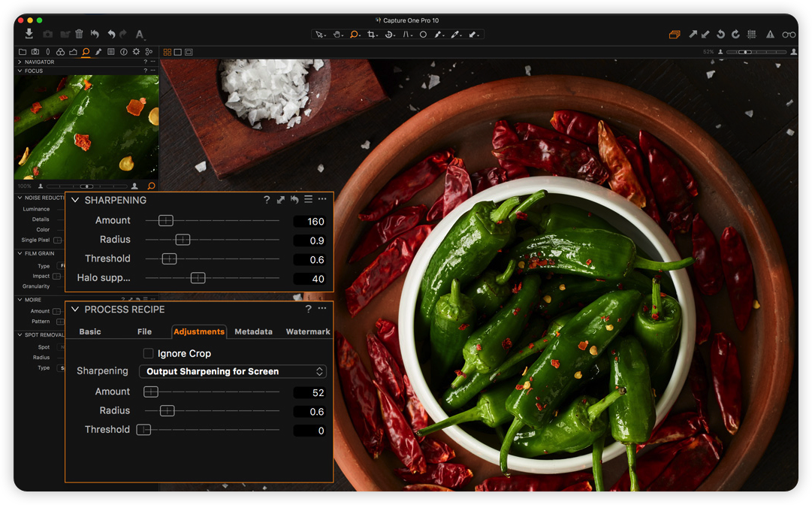Image resolution: width=812 pixels, height=505 pixels.
Task: Open Output Sharpening for Screen dropdown
Action: pyautogui.click(x=233, y=371)
